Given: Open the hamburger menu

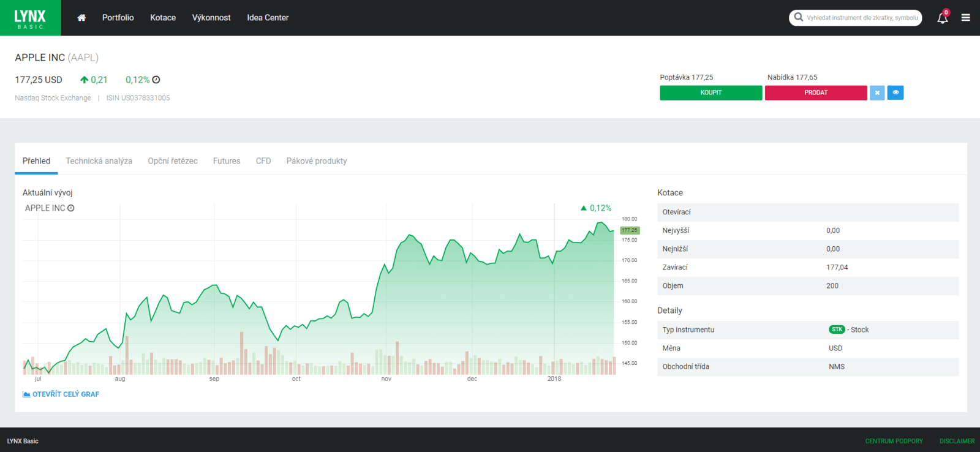Looking at the screenshot, I should pyautogui.click(x=966, y=18).
